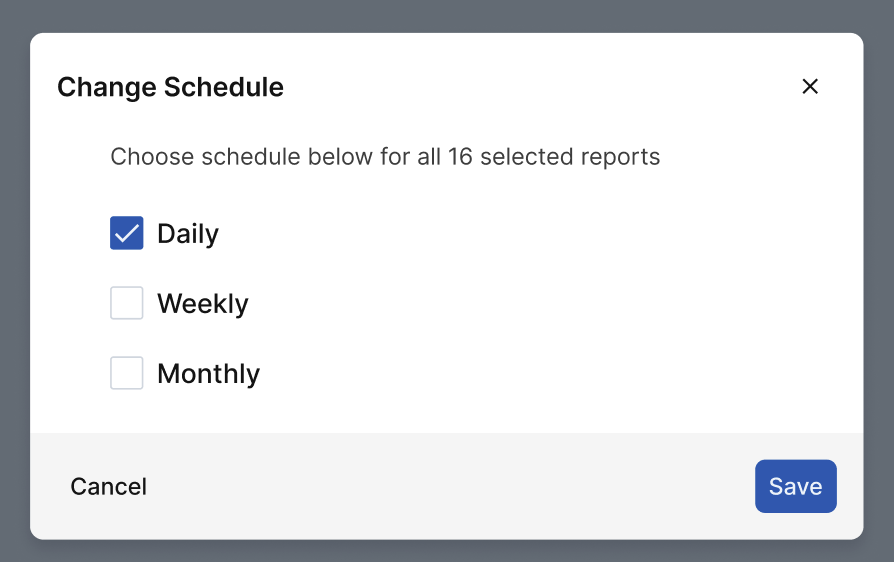Click the word "reports" in the description
The image size is (894, 562).
pyautogui.click(x=621, y=157)
